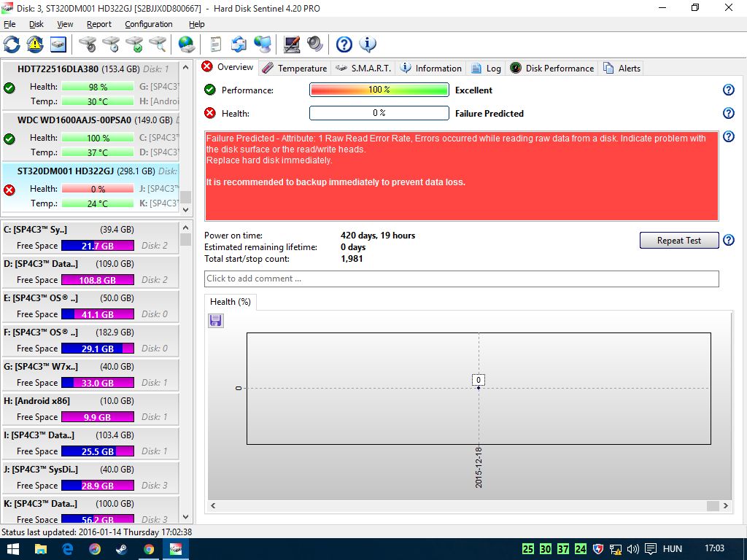
Task: Select disk HDT722516DLA380 in the list
Action: 90,85
